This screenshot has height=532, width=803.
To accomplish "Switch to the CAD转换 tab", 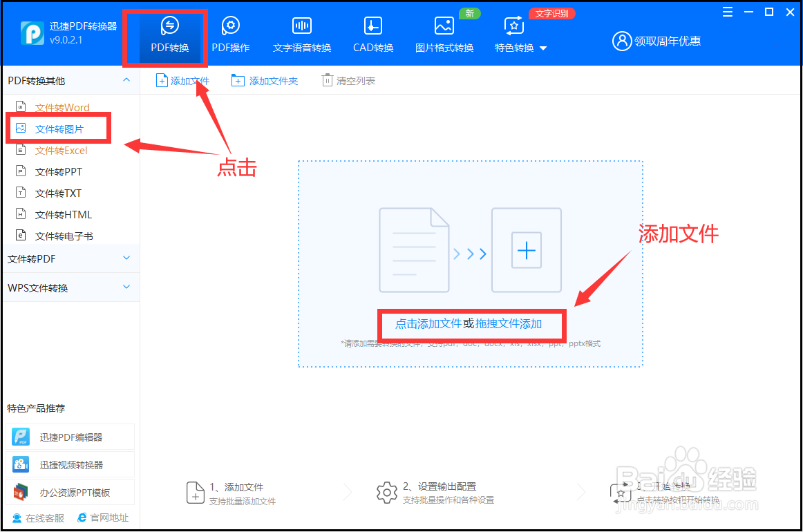I will 373,36.
